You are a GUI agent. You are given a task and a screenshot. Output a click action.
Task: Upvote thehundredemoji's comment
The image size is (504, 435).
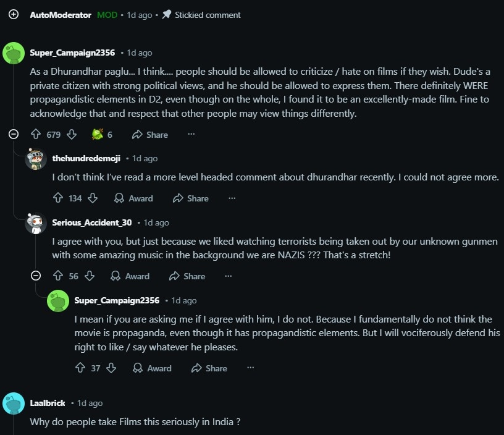pos(58,198)
